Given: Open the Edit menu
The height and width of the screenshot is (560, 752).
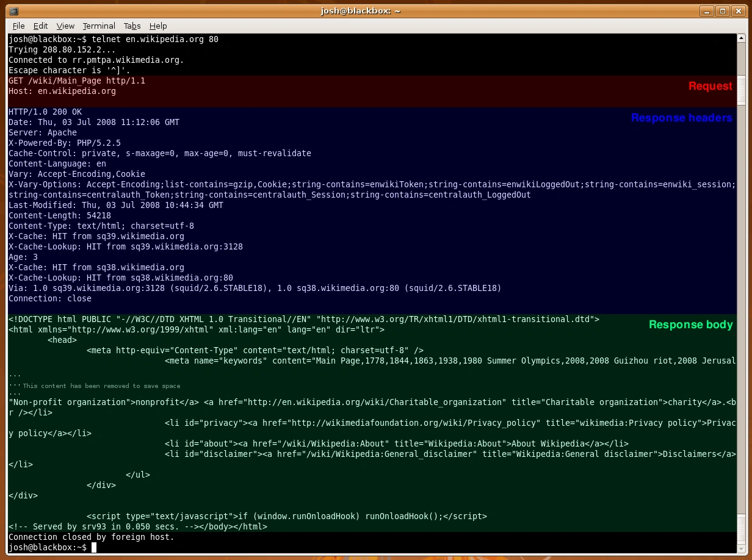Looking at the screenshot, I should tap(40, 26).
